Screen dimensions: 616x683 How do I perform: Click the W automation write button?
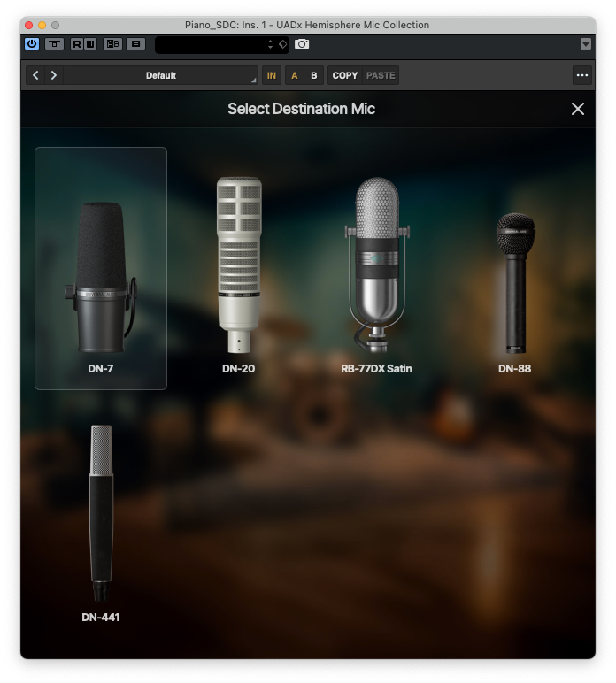[90, 43]
